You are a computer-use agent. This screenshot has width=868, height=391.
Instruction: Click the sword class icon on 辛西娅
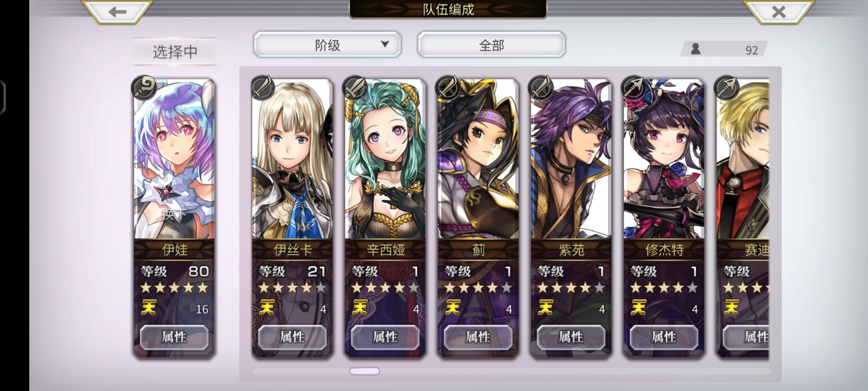click(355, 87)
